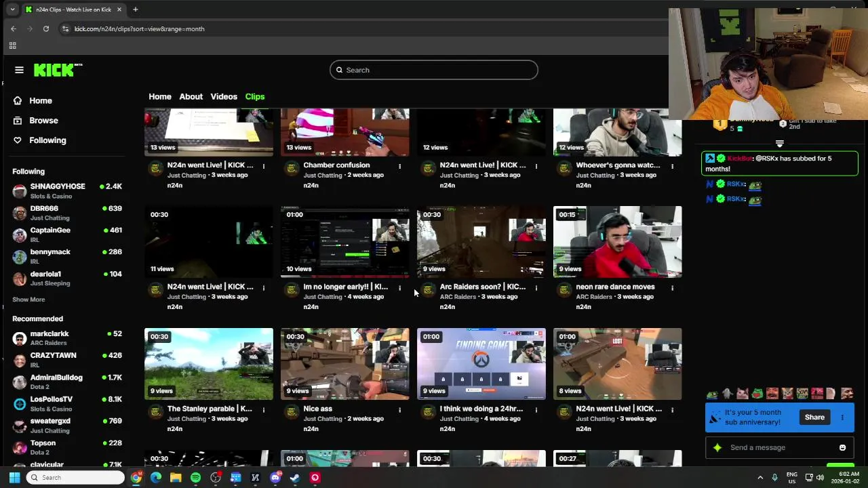Click the Send a message chat field
The height and width of the screenshot is (488, 868).
(x=780, y=447)
